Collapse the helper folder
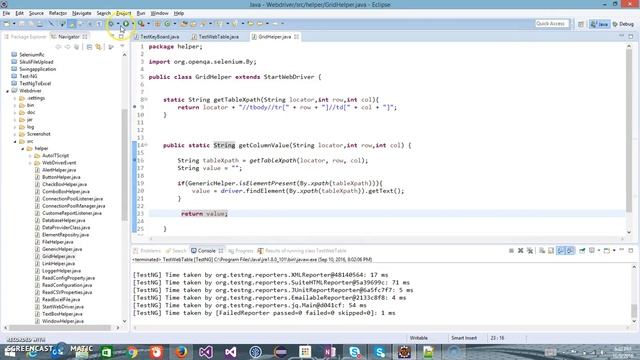Viewport: 640px width, 360px height. [23, 149]
